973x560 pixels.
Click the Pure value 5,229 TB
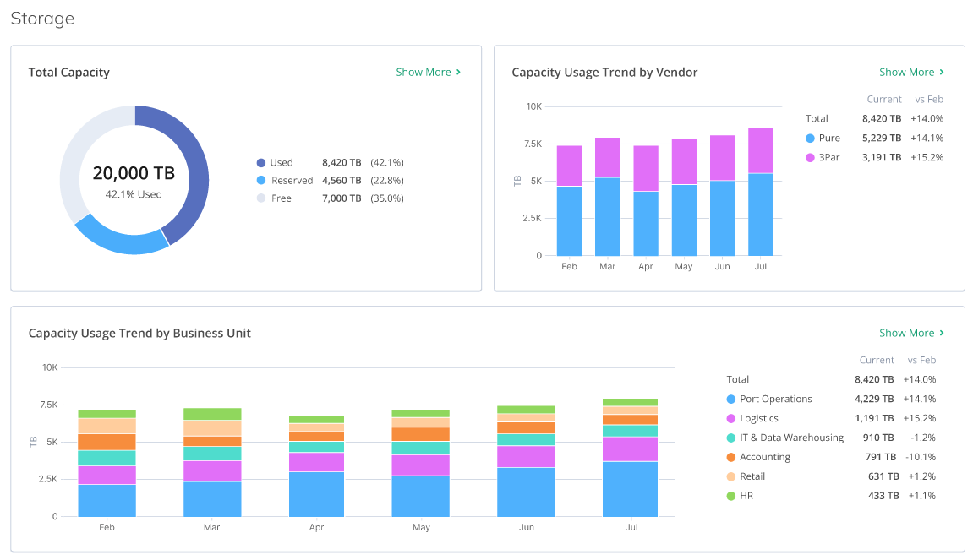[882, 139]
